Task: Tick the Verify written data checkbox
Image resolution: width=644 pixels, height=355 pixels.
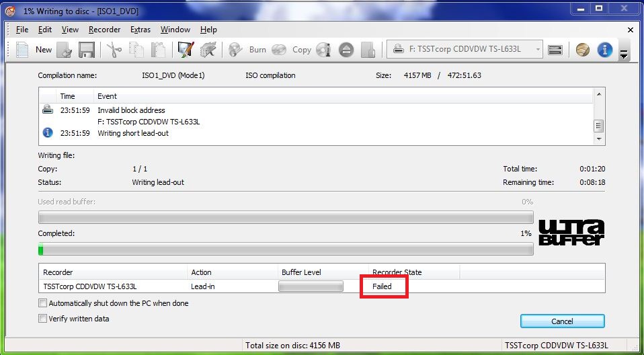Action: pyautogui.click(x=43, y=319)
